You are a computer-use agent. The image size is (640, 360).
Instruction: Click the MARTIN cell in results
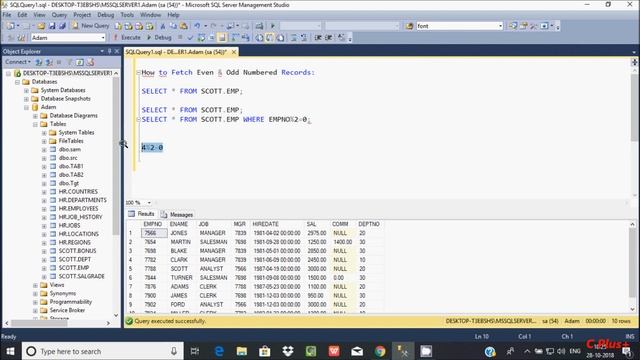pos(179,242)
